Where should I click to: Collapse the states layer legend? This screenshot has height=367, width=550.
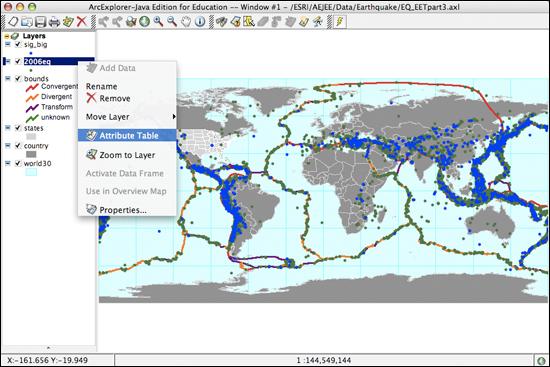[x=8, y=128]
